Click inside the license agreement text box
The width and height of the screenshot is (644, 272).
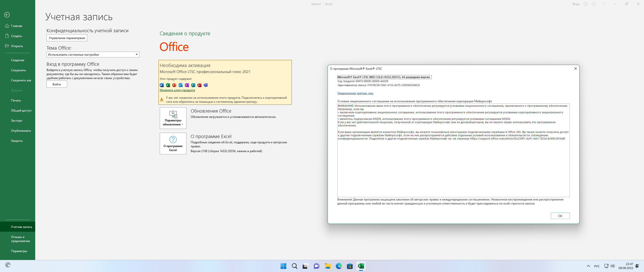(x=453, y=150)
